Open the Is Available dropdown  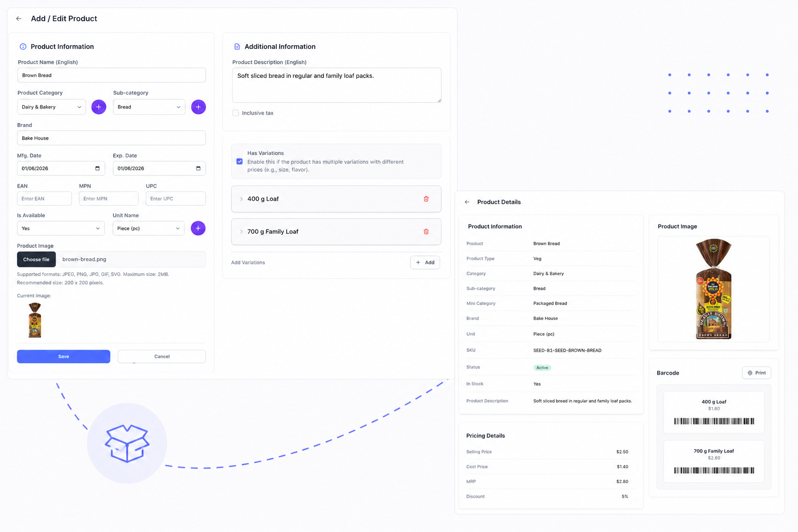61,229
